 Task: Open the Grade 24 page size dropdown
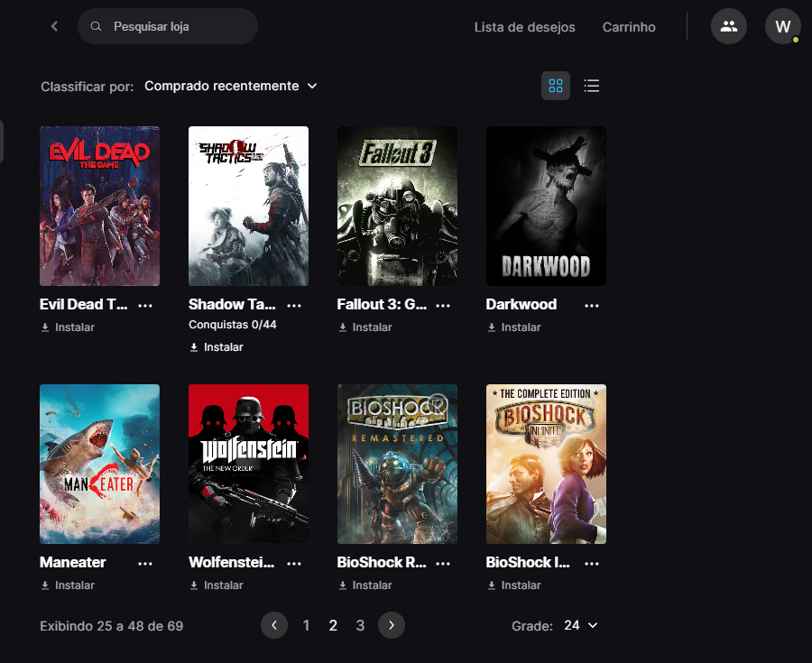coord(580,625)
